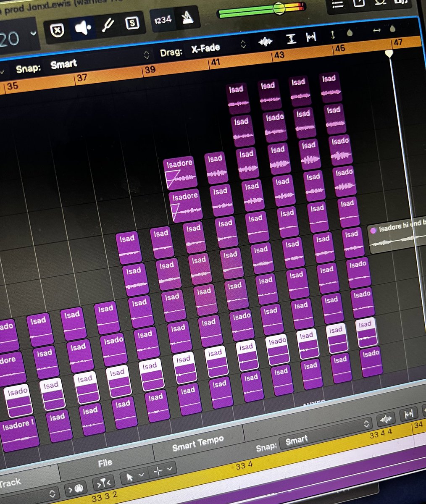426x504 pixels.
Task: Click bar 35 in the ruler
Action: [13, 86]
